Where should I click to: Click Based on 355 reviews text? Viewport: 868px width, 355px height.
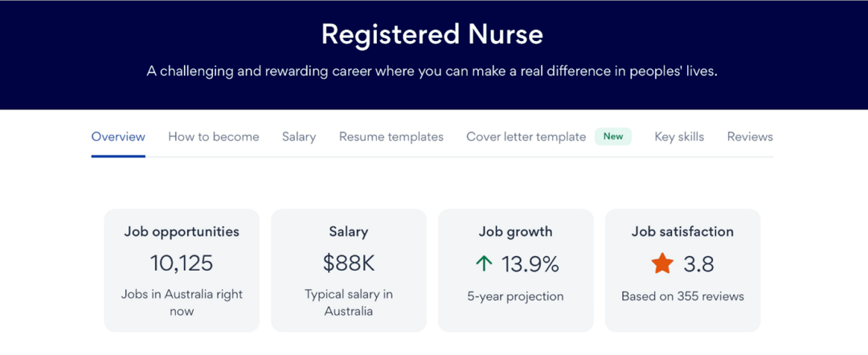(682, 296)
